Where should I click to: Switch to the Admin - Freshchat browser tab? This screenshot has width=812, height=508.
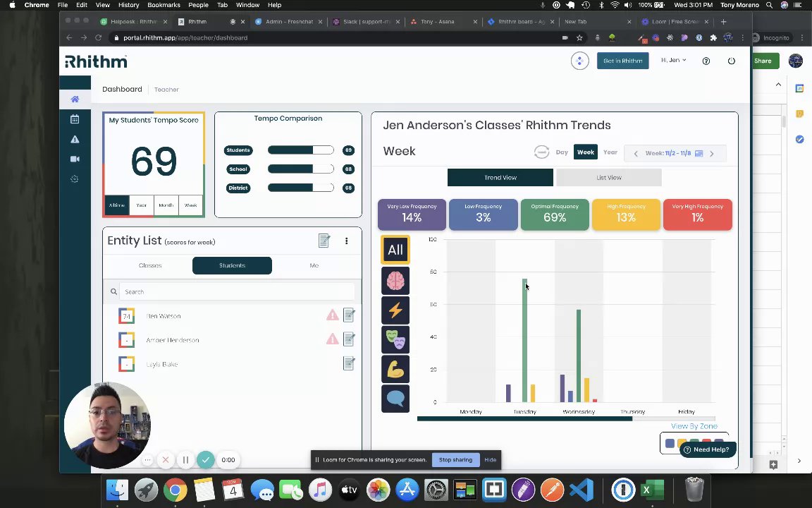289,22
